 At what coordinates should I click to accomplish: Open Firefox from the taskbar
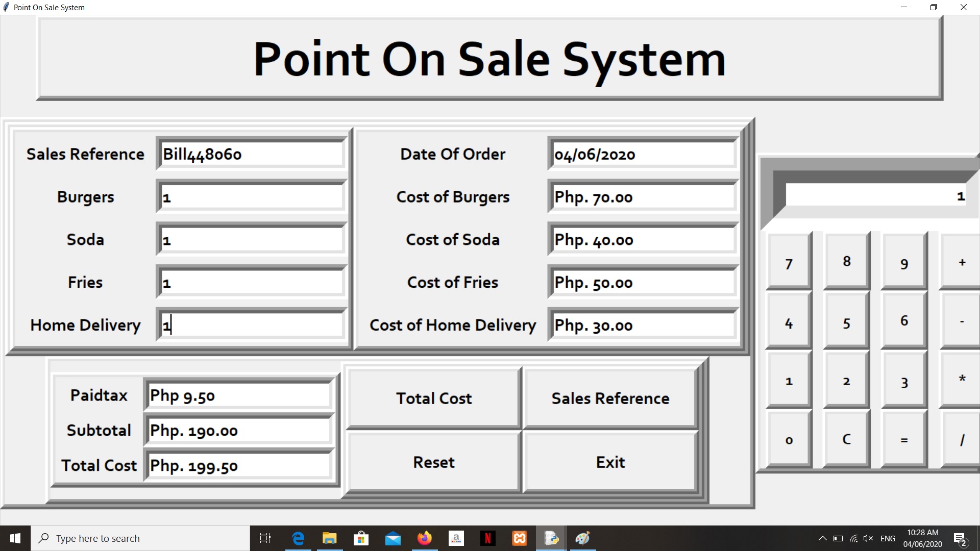click(424, 538)
